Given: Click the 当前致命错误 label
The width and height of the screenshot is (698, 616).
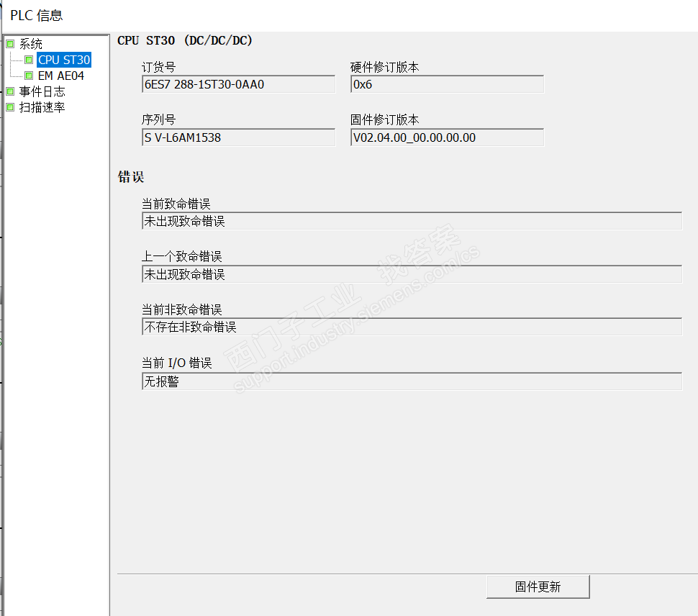Looking at the screenshot, I should 176,204.
